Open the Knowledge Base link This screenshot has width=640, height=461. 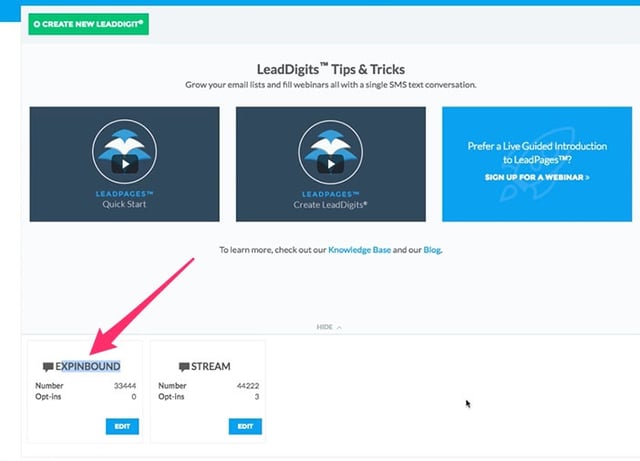pyautogui.click(x=359, y=249)
